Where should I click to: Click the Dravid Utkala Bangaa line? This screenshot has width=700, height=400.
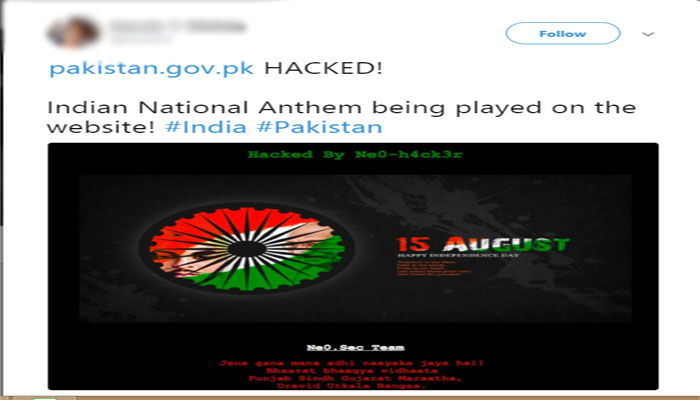point(351,386)
